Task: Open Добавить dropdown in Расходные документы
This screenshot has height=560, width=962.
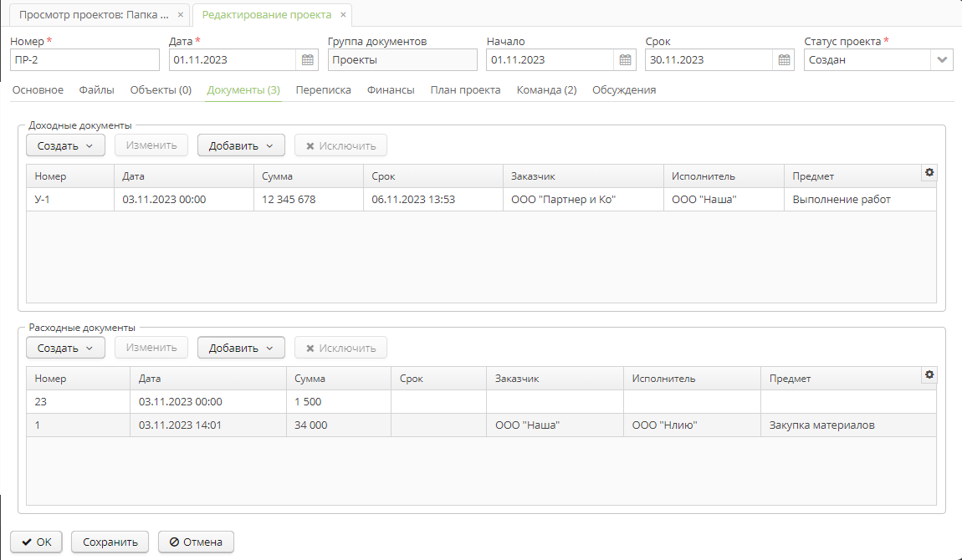Action: pos(241,348)
